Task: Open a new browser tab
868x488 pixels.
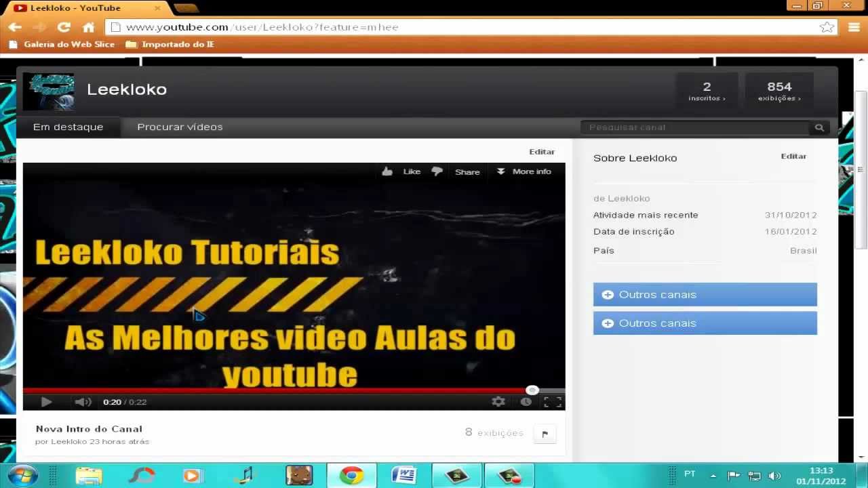Action: (185, 8)
